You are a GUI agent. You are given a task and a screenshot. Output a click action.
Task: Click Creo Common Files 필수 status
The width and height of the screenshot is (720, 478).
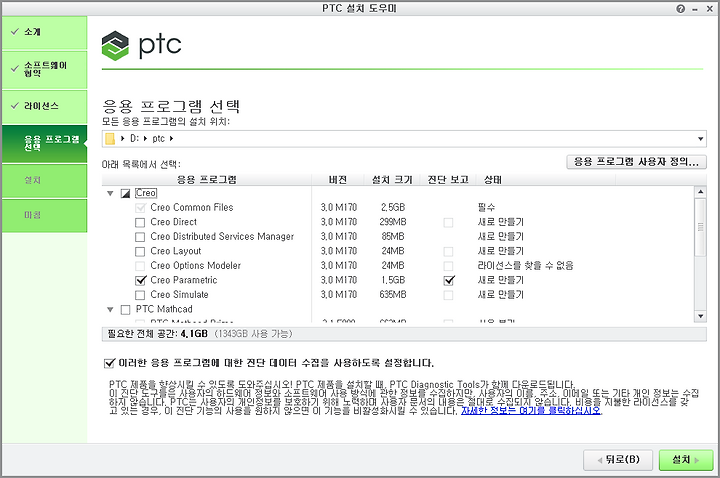[x=486, y=208]
